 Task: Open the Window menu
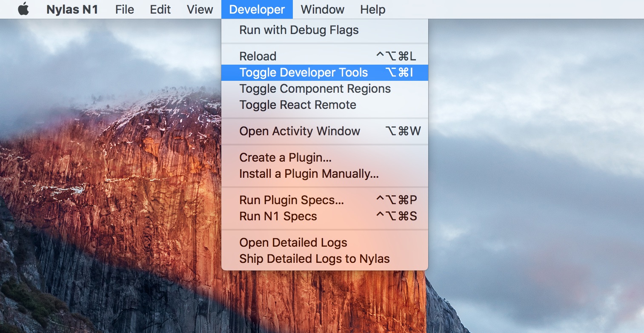323,9
